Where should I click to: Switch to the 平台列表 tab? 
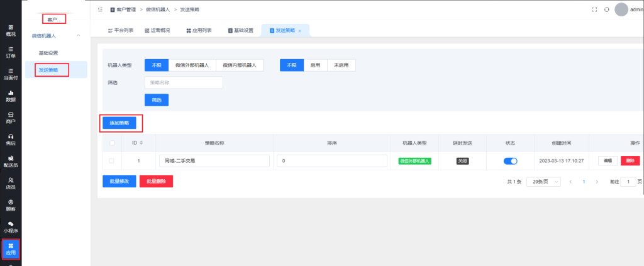[119, 30]
